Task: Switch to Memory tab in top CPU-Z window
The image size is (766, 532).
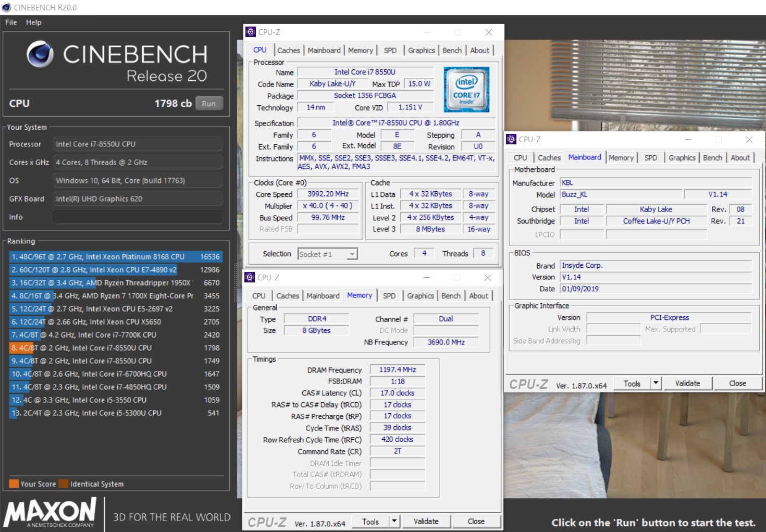Action: tap(361, 51)
